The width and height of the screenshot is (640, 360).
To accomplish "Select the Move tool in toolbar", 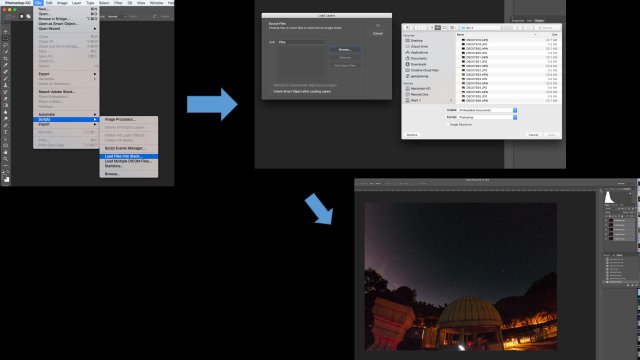I will (x=5, y=31).
